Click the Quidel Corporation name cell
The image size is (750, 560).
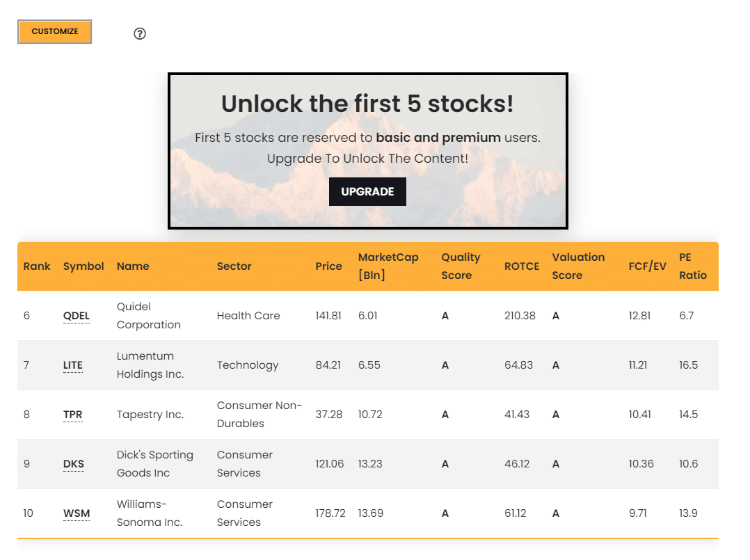click(x=149, y=316)
